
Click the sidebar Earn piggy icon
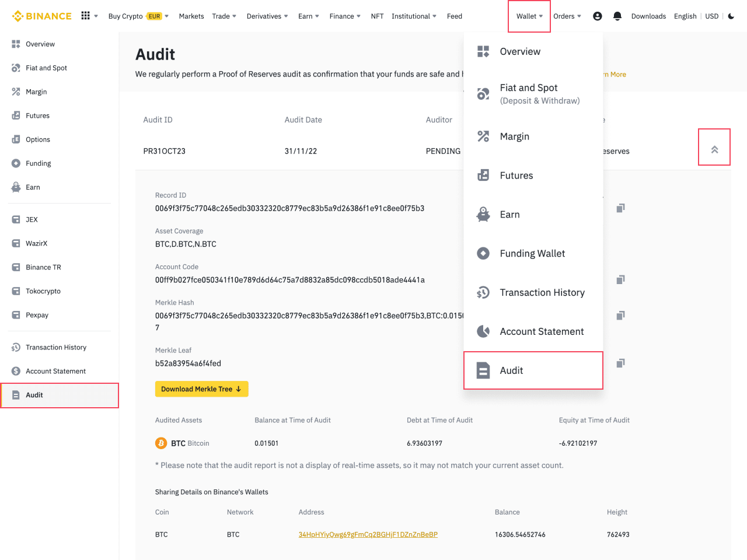click(16, 187)
